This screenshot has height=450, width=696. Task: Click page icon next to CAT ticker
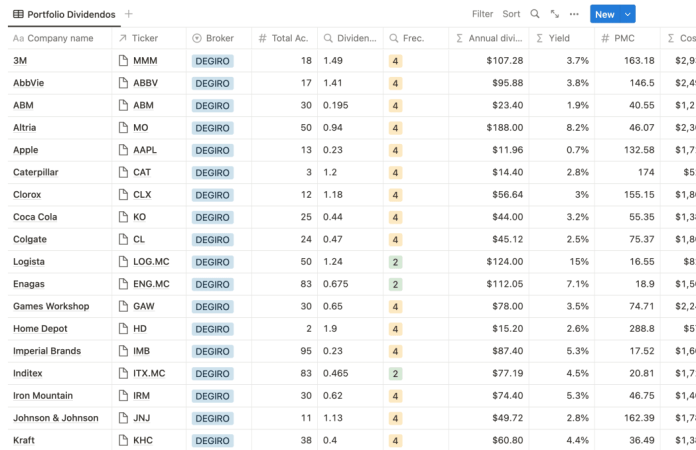[x=123, y=172]
